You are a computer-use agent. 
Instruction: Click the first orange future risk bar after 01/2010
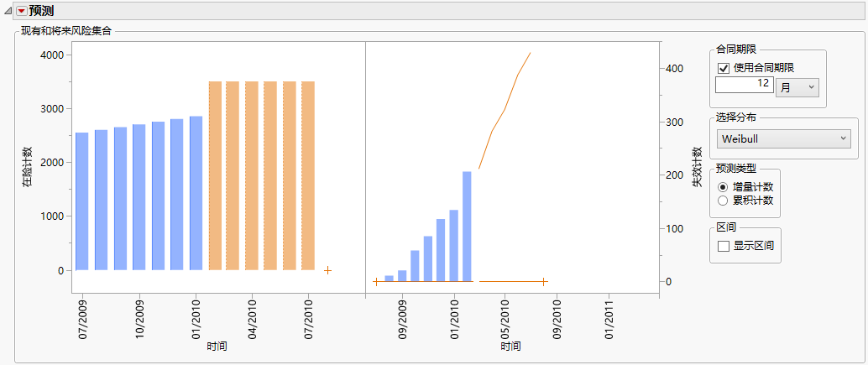point(216,176)
